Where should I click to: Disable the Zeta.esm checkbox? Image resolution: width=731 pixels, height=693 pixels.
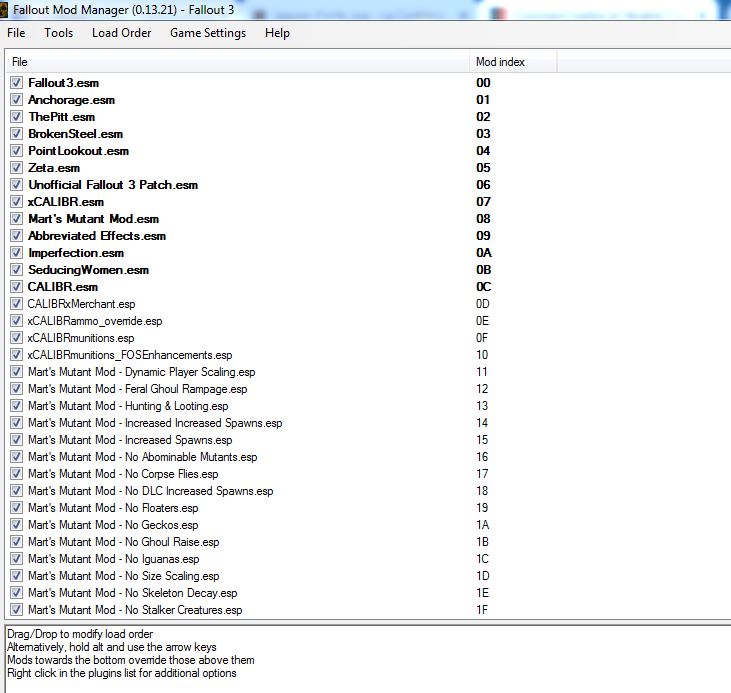pyautogui.click(x=16, y=168)
